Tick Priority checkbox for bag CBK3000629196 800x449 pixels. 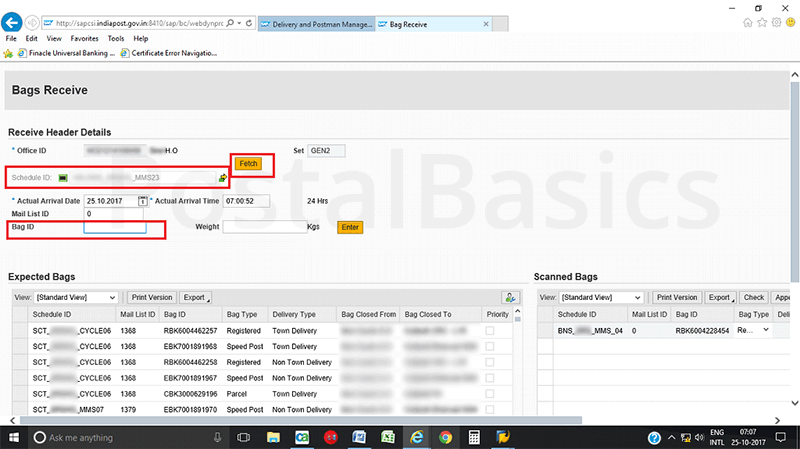[490, 394]
